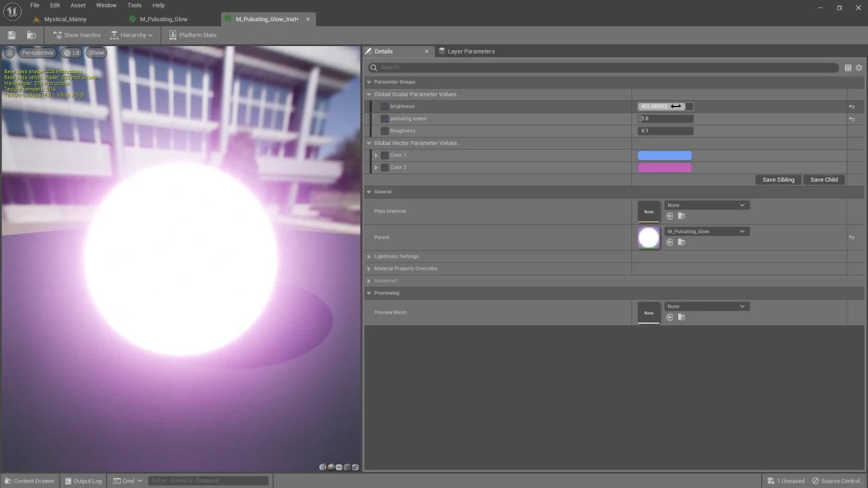The width and height of the screenshot is (868, 488).
Task: Click the Save Child button
Action: pos(824,180)
